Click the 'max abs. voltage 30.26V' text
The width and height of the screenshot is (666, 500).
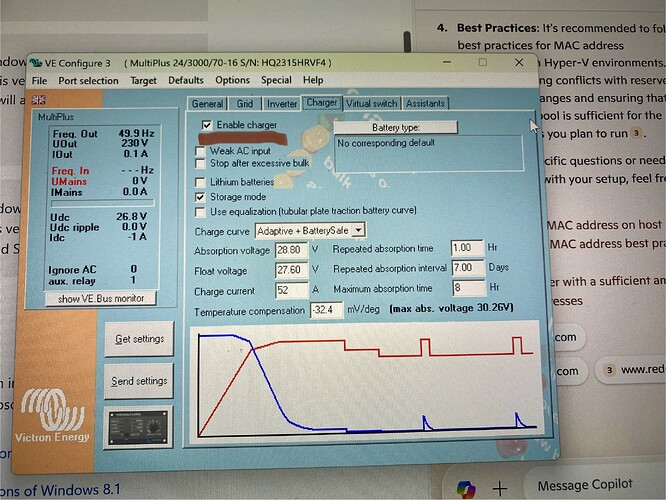(x=451, y=308)
